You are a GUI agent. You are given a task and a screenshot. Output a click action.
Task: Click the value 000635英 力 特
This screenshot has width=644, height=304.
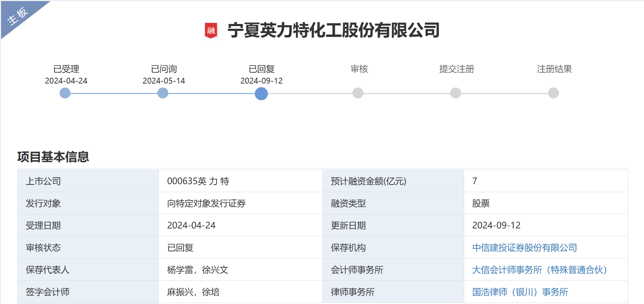point(198,181)
